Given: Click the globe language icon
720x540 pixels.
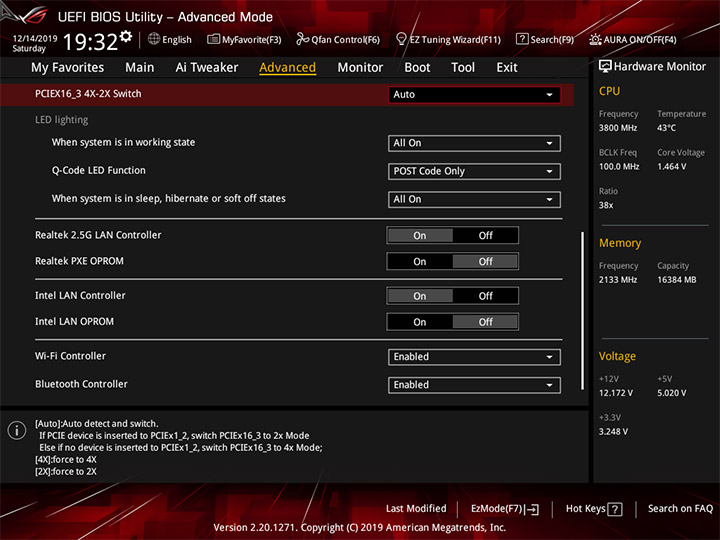Looking at the screenshot, I should click(x=154, y=39).
